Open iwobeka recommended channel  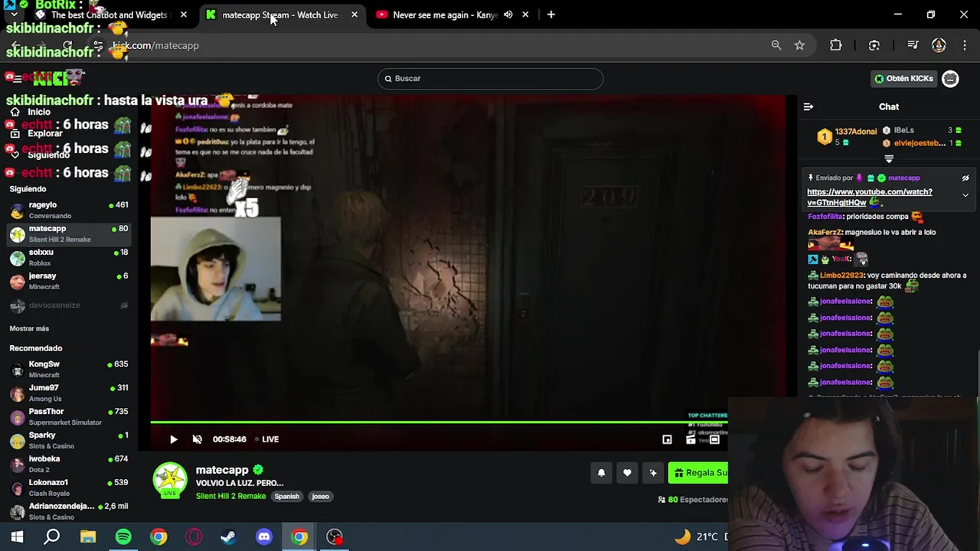tap(69, 464)
